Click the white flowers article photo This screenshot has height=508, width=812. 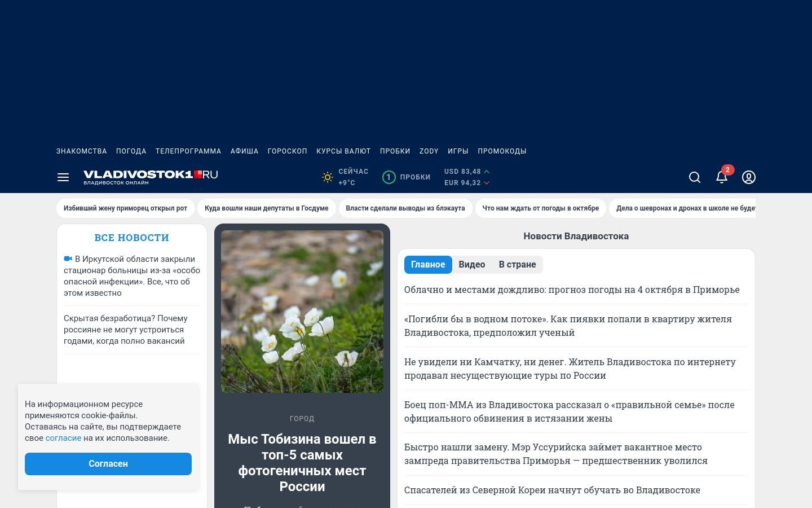click(x=302, y=312)
